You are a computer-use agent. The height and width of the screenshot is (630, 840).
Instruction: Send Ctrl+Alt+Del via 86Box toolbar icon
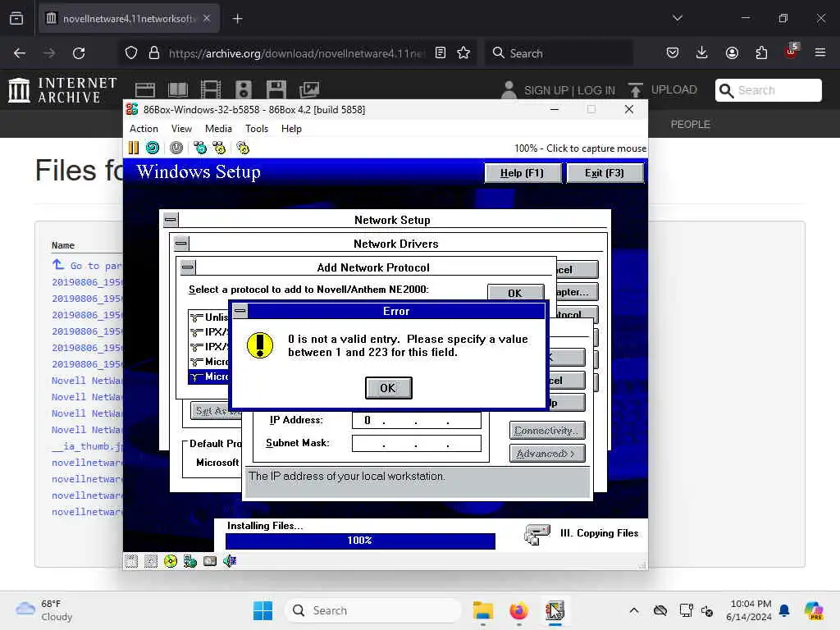[x=200, y=148]
